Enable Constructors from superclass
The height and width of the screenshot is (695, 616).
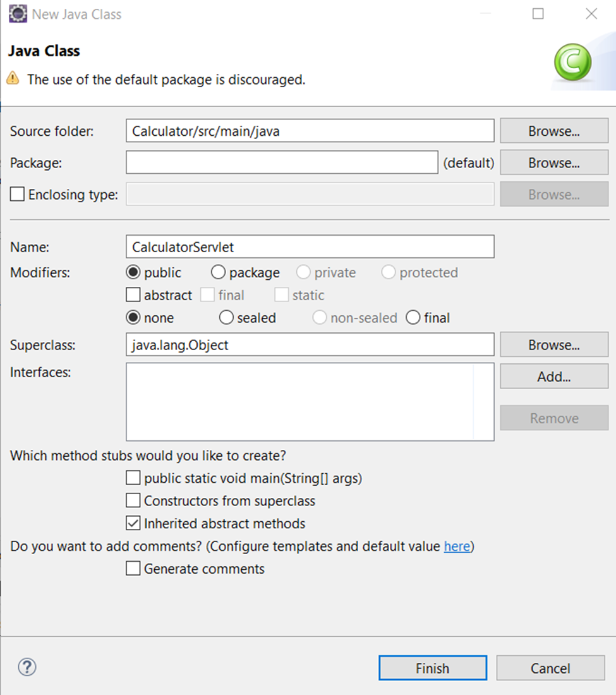(x=133, y=500)
